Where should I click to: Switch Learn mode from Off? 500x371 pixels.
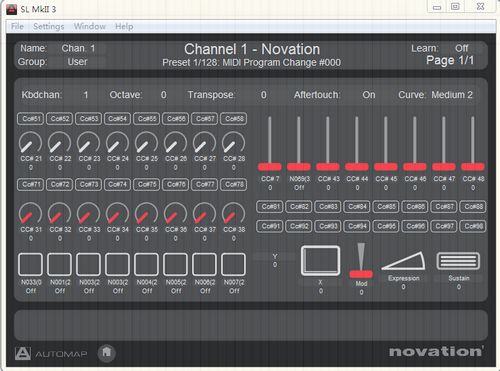click(x=462, y=49)
